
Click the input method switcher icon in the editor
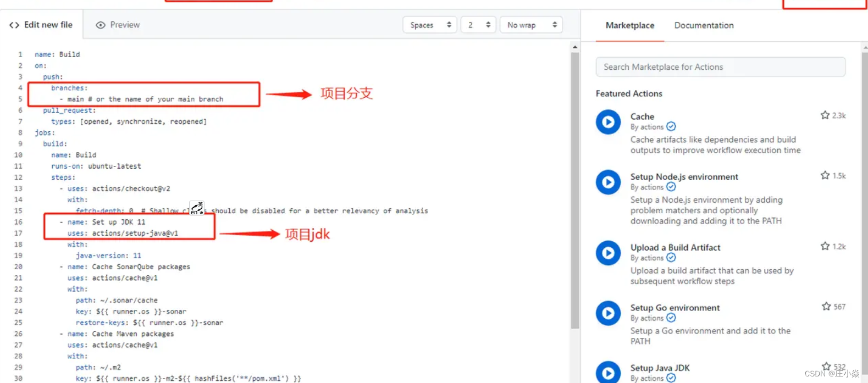pos(197,208)
